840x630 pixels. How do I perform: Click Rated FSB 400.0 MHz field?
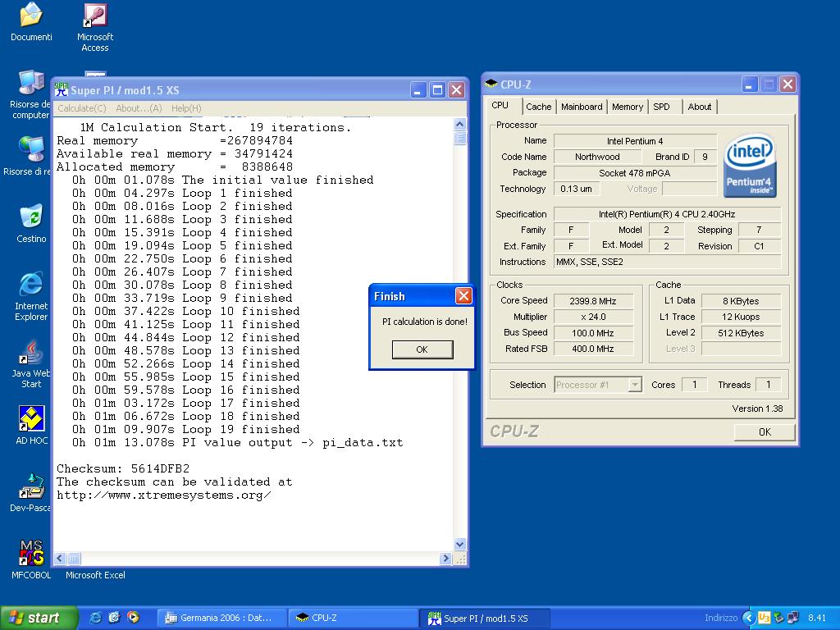click(x=593, y=349)
